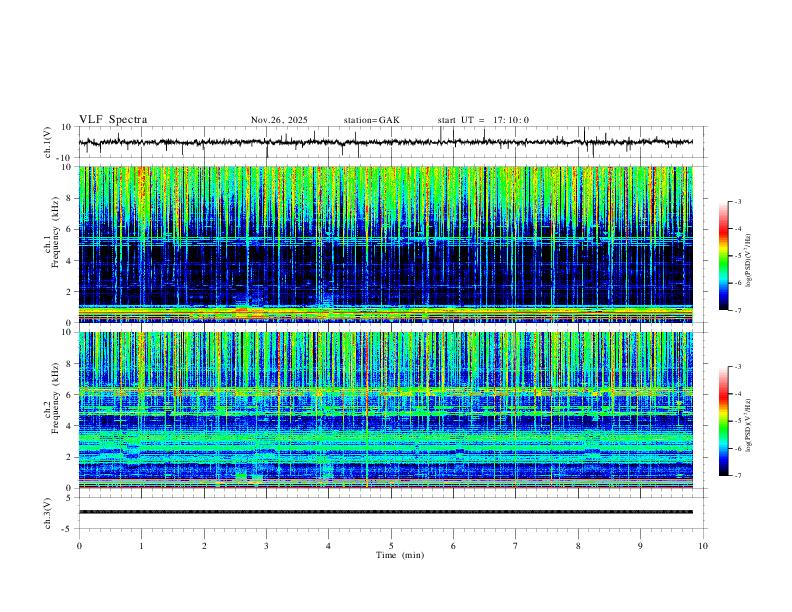Screen dimensions: 792x612
Task: Click the "-5" label on ch.3(V) axis
Action: point(67,529)
